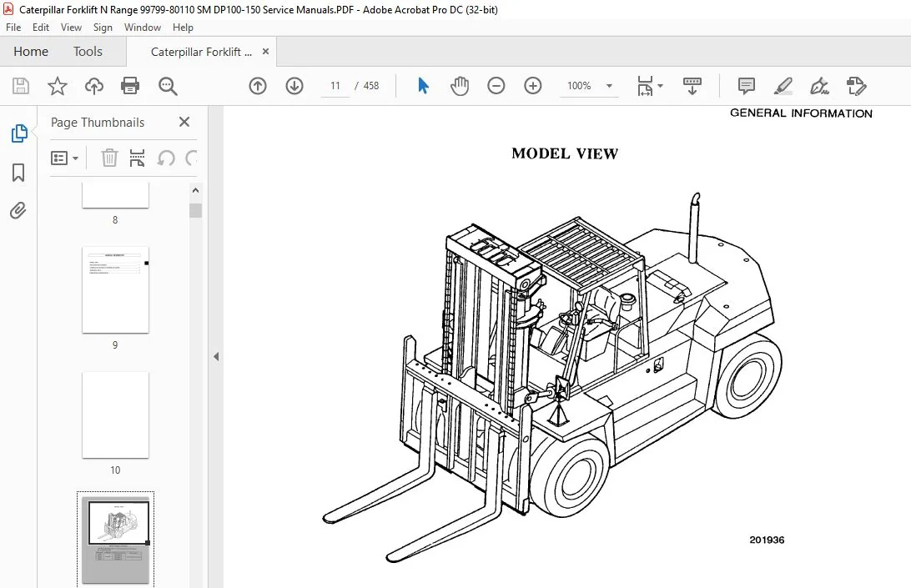Image resolution: width=911 pixels, height=588 pixels.
Task: Select the Caterpillar Forklift document tab
Action: [201, 52]
